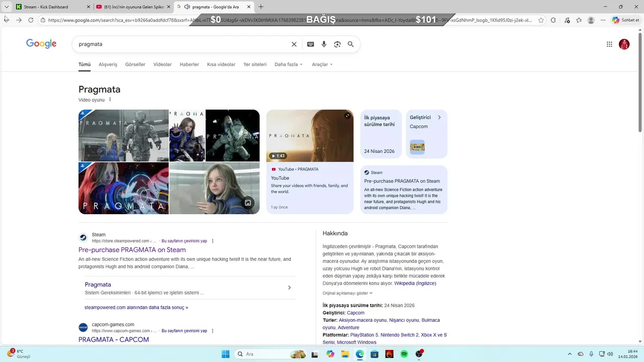This screenshot has width=644, height=362.
Task: Open more options for the Steam result
Action: click(212, 241)
